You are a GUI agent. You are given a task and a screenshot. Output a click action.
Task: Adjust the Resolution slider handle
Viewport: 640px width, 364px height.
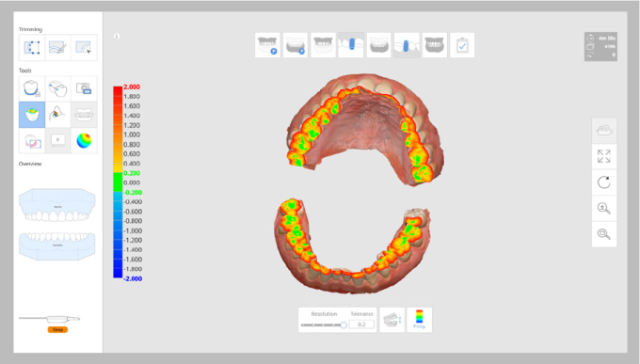(344, 324)
